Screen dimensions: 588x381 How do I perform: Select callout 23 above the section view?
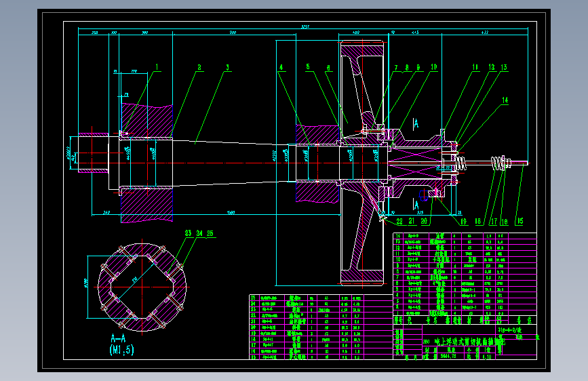(189, 233)
